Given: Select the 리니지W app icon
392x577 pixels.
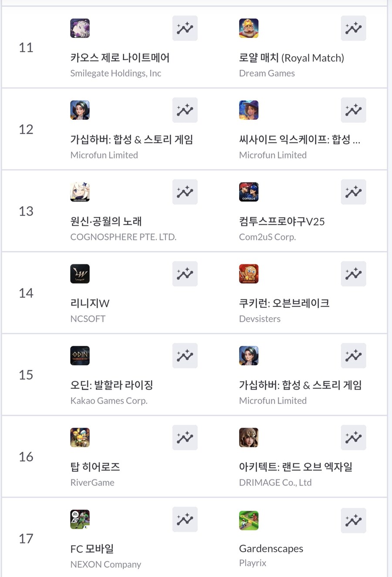Looking at the screenshot, I should pos(80,273).
